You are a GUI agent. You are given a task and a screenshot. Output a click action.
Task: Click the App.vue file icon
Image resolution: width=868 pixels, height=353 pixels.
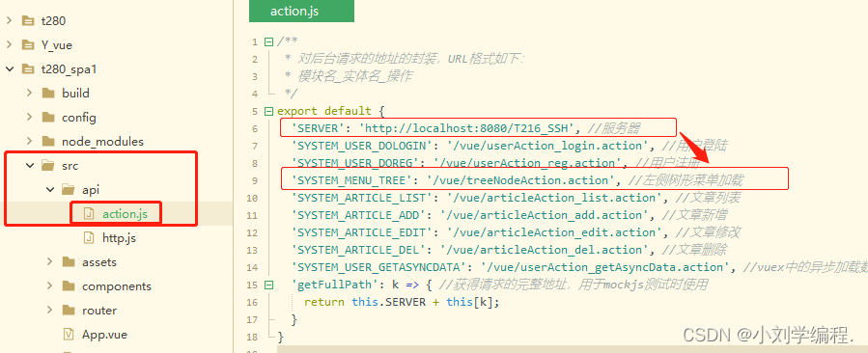click(69, 334)
